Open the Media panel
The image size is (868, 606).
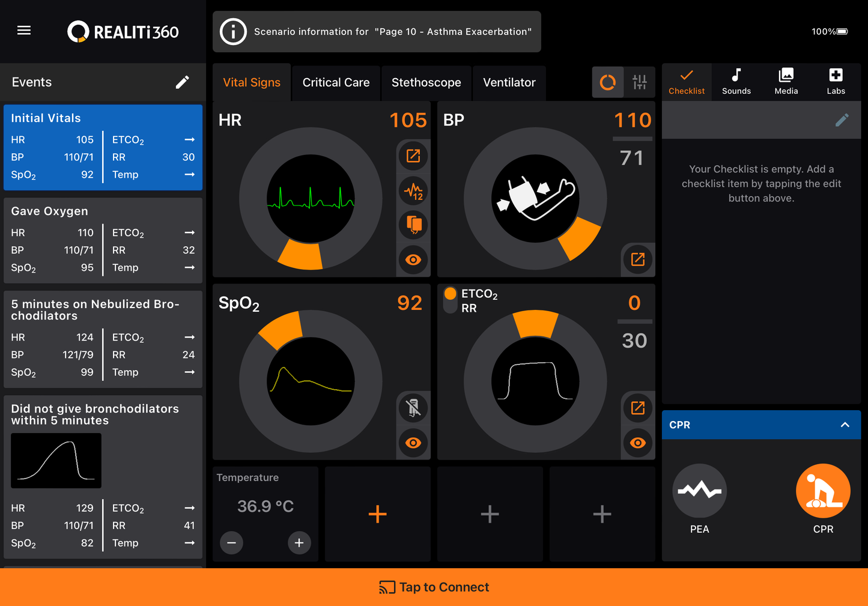pyautogui.click(x=786, y=82)
